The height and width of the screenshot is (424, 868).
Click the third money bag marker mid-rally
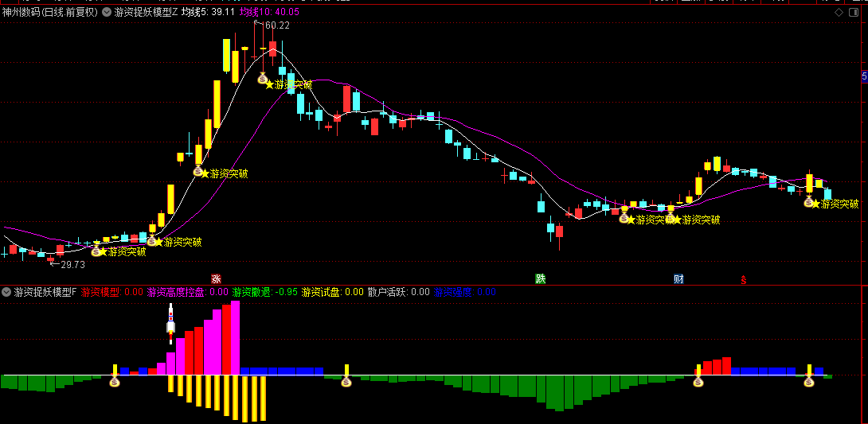click(x=198, y=171)
